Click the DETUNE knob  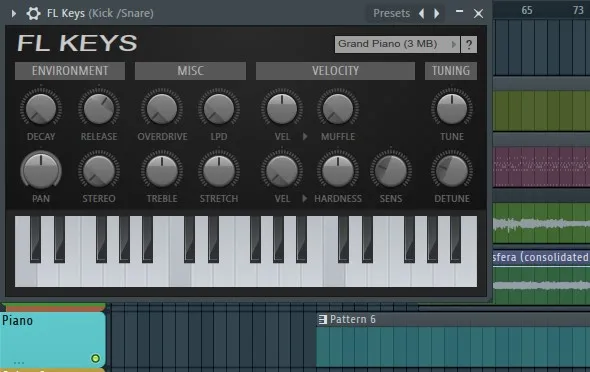[452, 170]
